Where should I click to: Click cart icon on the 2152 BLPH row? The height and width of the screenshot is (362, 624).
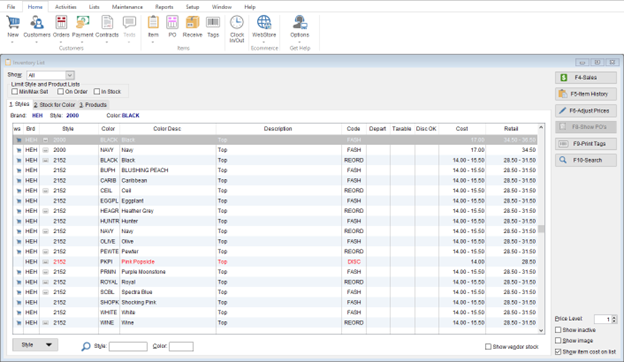point(18,171)
